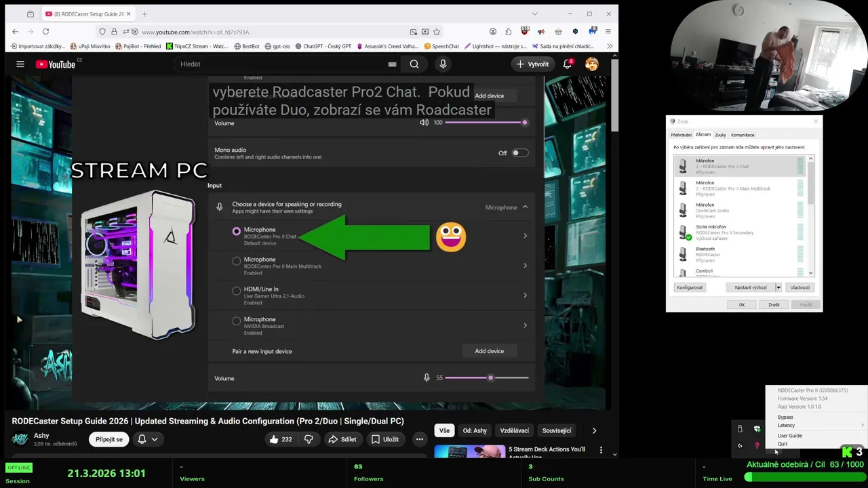The height and width of the screenshot is (488, 868).
Task: Confirm Zvuk dialog with OK
Action: coord(742,305)
